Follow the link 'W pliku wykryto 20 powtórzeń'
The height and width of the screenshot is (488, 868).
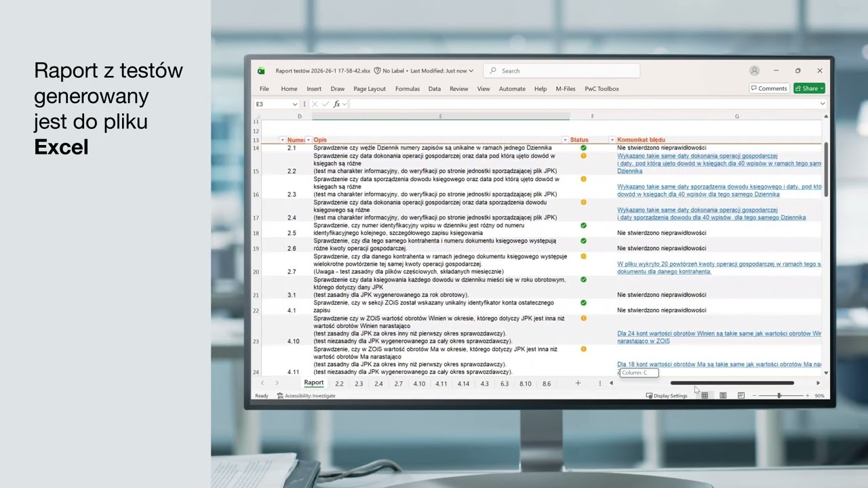tap(719, 267)
